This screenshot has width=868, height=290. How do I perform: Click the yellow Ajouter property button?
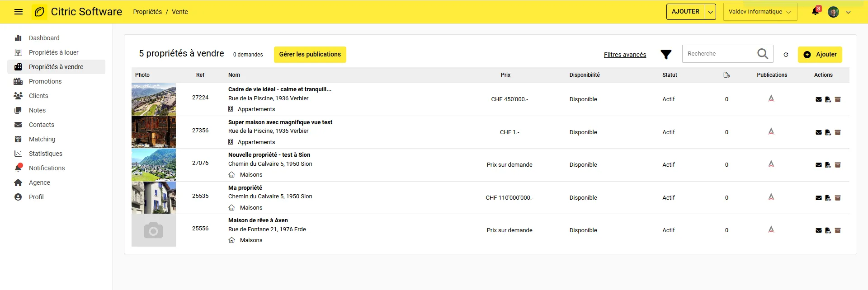tap(820, 54)
